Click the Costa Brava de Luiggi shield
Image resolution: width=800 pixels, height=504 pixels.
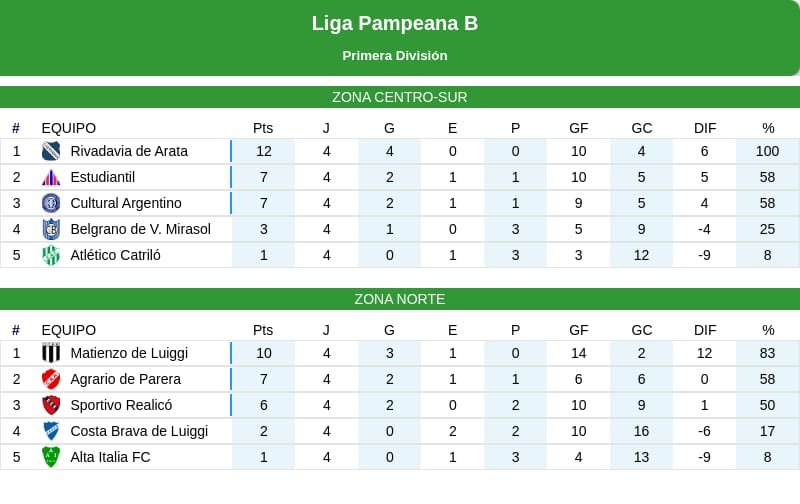(51, 431)
